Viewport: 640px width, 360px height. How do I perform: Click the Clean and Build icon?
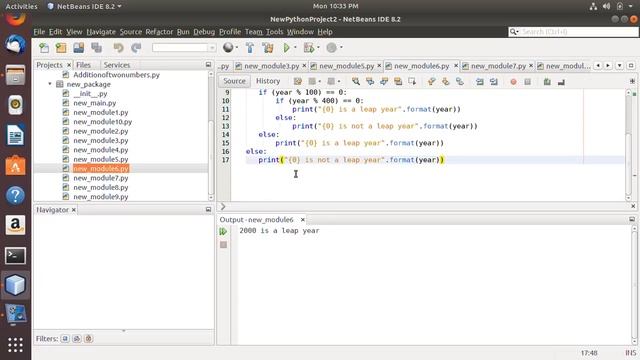point(268,48)
